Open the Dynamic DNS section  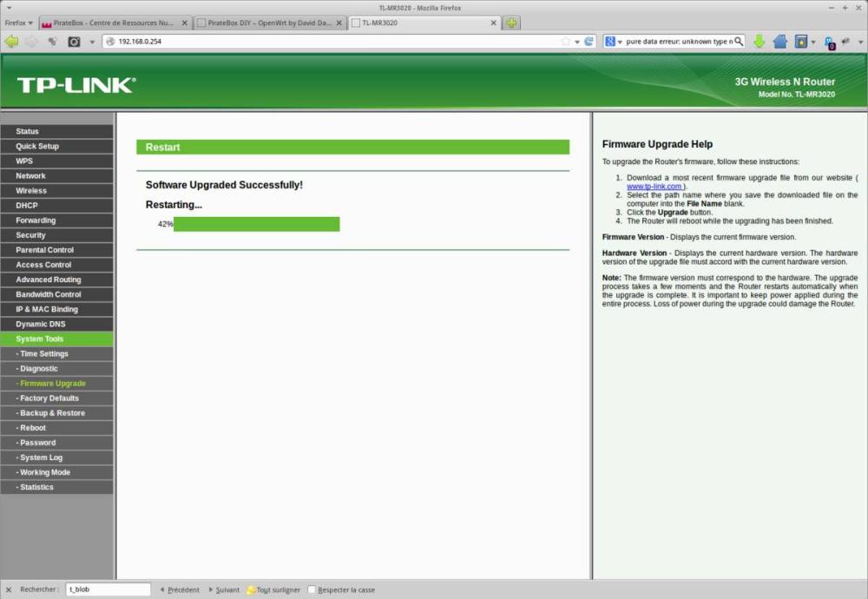[x=56, y=324]
